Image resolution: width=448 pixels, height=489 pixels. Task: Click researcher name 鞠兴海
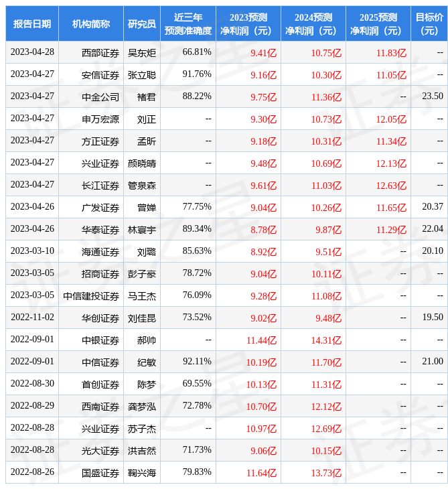[x=142, y=474]
